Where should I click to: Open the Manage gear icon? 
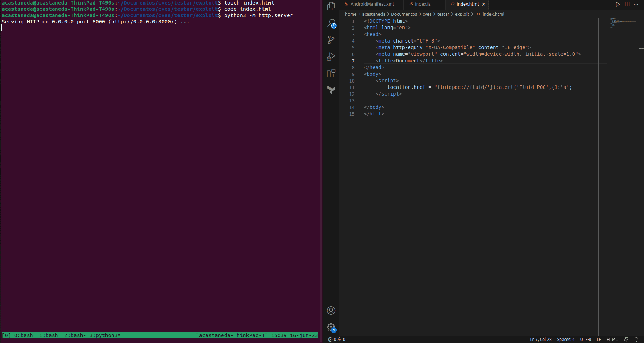click(x=331, y=327)
